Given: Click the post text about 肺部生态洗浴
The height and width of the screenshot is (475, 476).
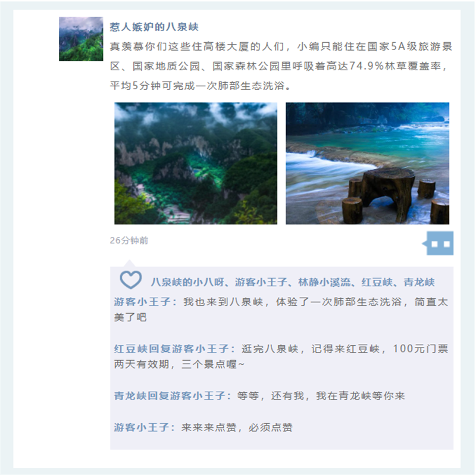Looking at the screenshot, I should tap(281, 66).
